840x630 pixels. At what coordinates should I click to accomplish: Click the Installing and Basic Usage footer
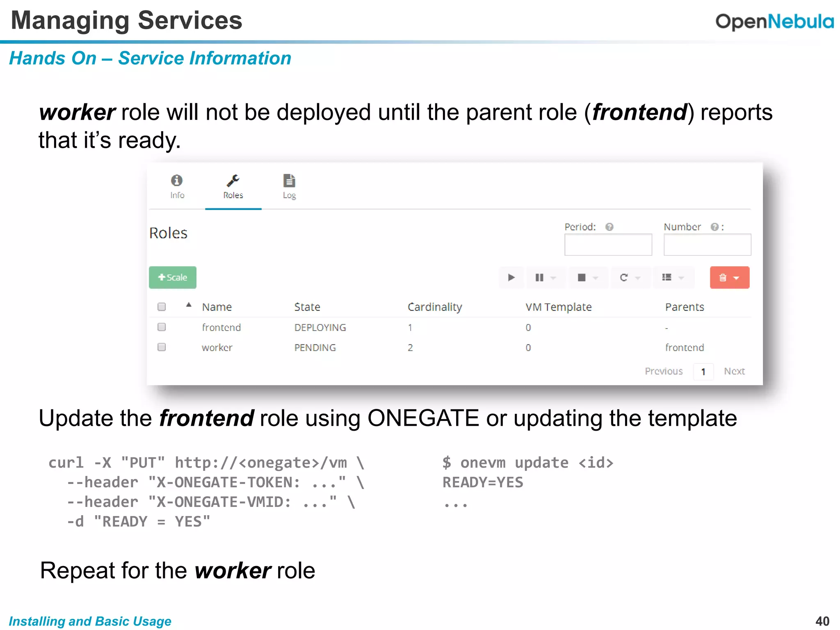click(x=90, y=621)
